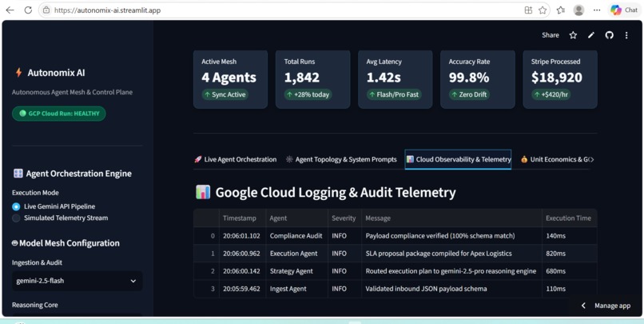Switch to Agent Topology & System Prompts tab
Screen dimensions: 644x324
click(341, 159)
